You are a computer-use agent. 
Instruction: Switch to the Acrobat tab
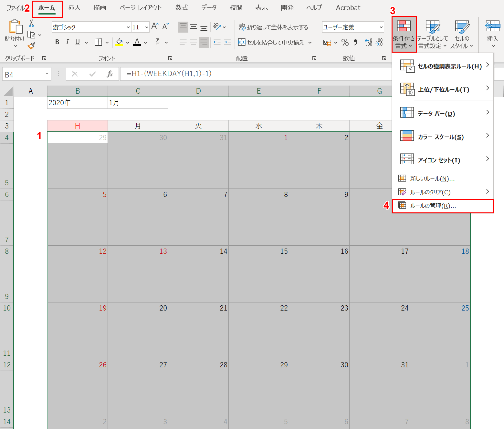[348, 8]
